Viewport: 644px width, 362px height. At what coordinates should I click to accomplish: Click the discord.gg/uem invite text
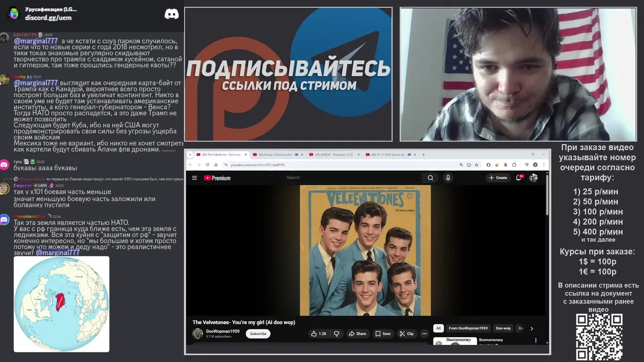coord(48,18)
